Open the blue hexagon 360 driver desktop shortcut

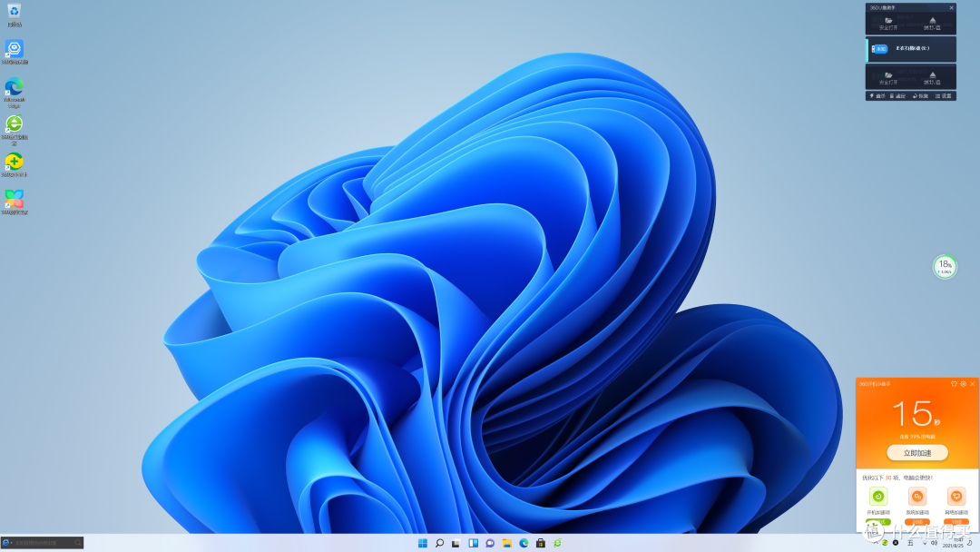click(x=14, y=52)
